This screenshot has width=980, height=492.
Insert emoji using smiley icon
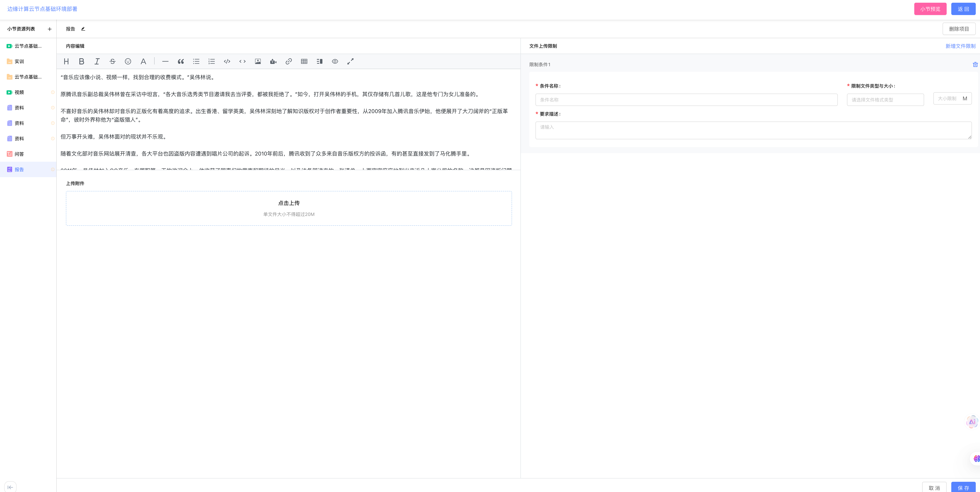[128, 61]
